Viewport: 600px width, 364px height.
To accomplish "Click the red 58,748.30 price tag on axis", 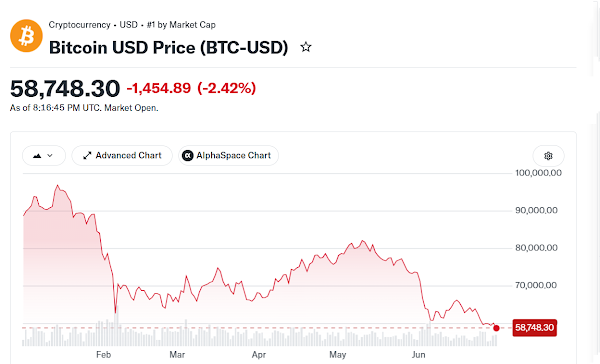I will click(535, 328).
